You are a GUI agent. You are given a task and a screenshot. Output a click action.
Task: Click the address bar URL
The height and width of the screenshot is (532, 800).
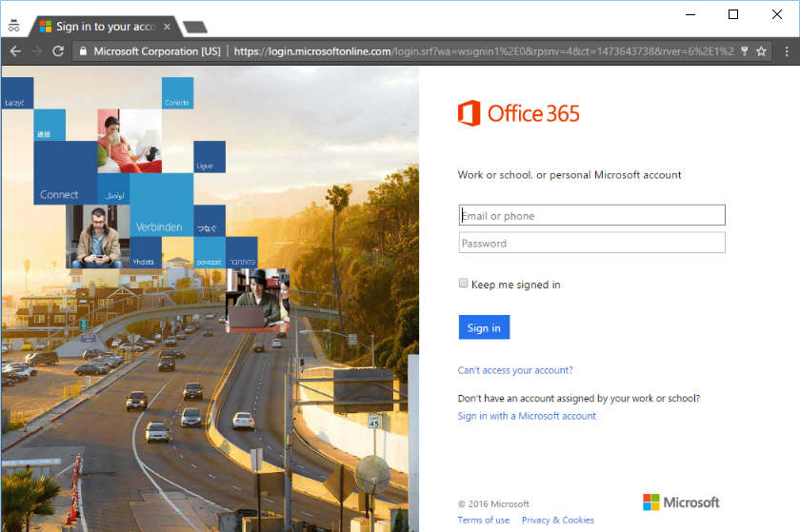pyautogui.click(x=483, y=51)
